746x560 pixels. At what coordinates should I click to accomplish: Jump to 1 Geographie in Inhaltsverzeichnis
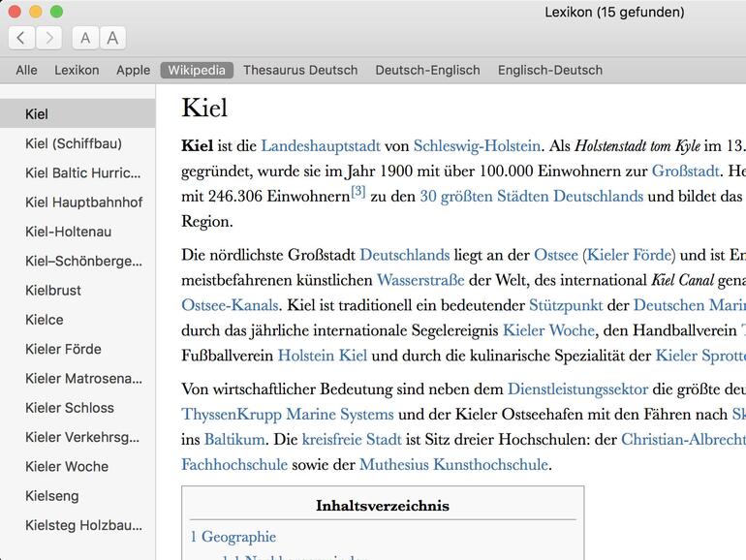click(233, 537)
